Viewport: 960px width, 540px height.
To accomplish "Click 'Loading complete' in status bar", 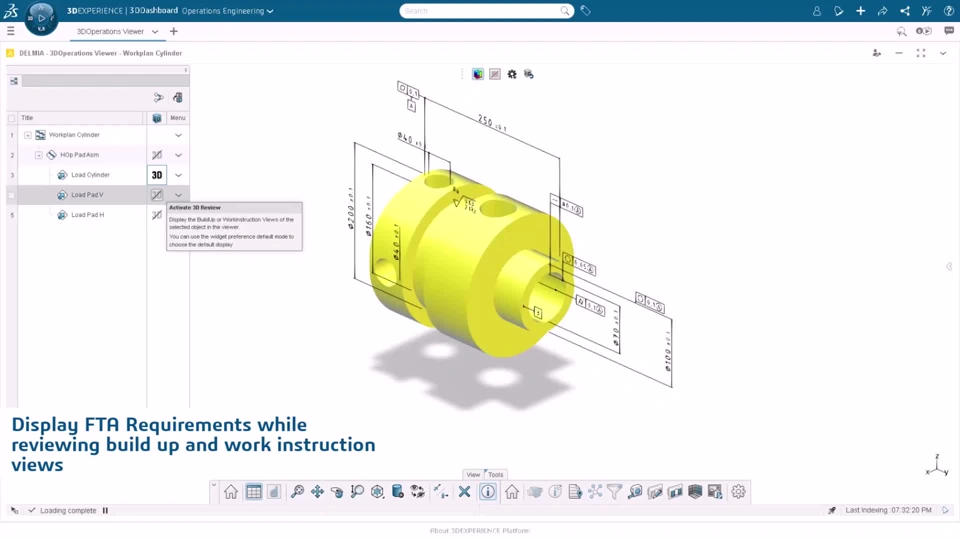I will (x=68, y=510).
